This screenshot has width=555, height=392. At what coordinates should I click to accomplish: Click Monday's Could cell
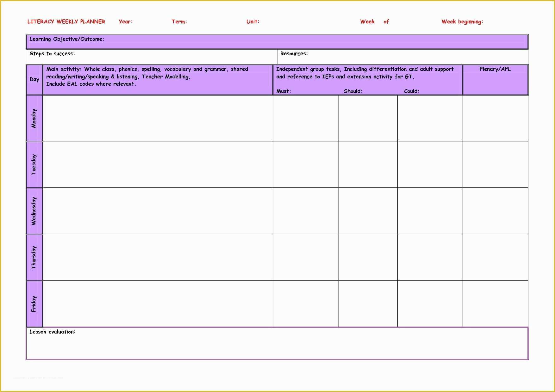click(430, 118)
